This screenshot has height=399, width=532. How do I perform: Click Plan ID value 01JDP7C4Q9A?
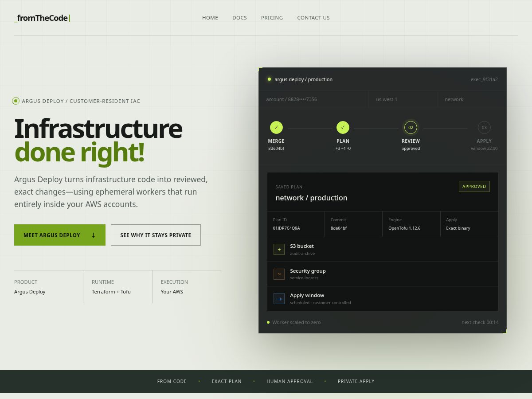point(286,228)
